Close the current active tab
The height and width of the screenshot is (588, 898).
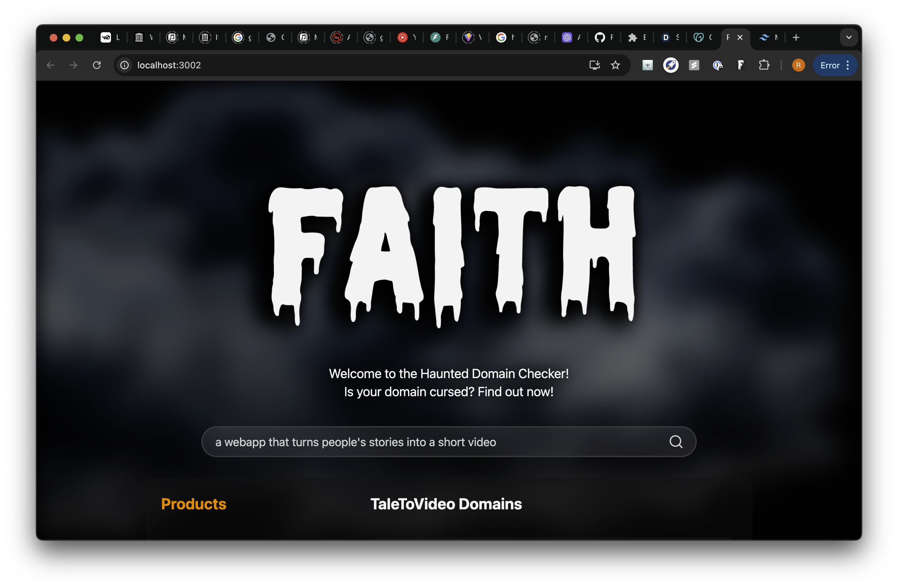point(740,37)
